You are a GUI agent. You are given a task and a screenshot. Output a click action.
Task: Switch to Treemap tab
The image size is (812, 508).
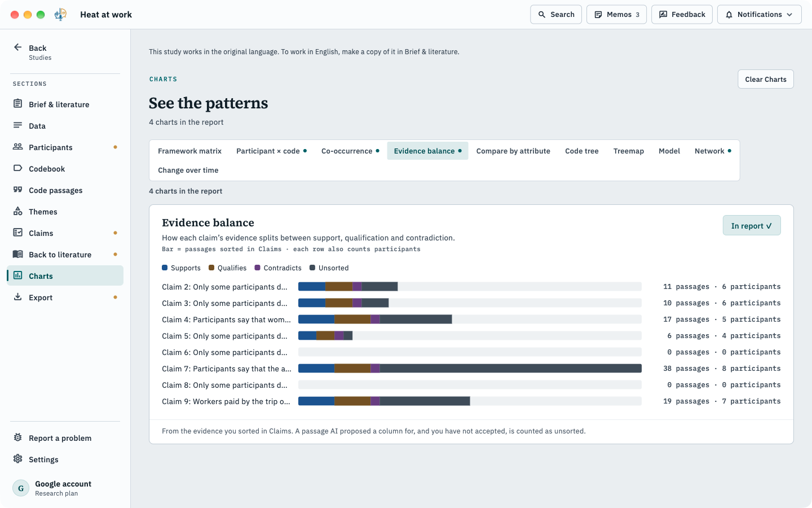(628, 151)
